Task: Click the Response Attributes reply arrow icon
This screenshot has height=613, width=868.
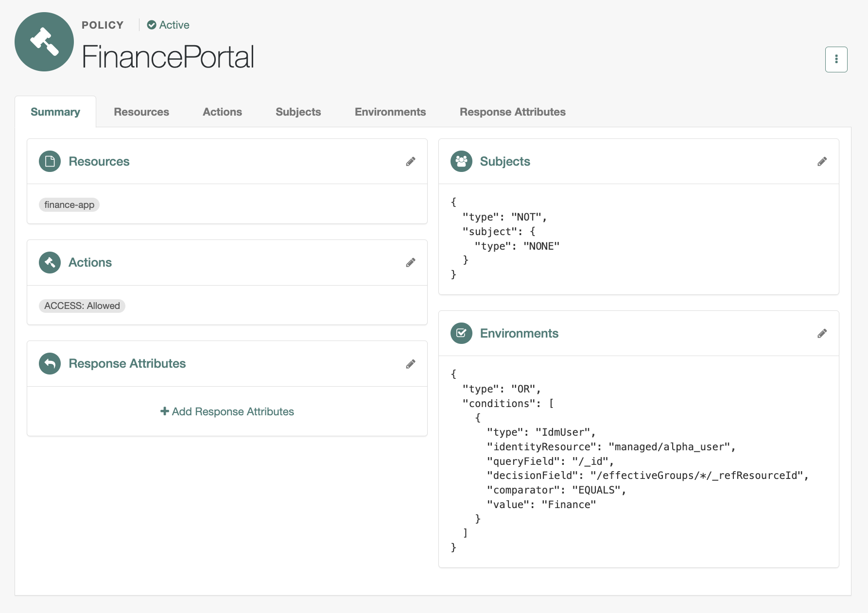Action: click(x=50, y=363)
